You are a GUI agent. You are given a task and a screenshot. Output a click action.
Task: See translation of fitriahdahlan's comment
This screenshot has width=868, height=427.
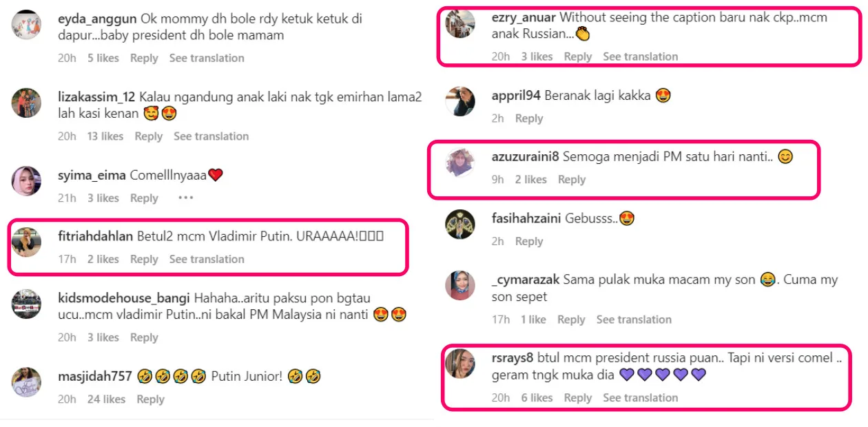tap(207, 259)
